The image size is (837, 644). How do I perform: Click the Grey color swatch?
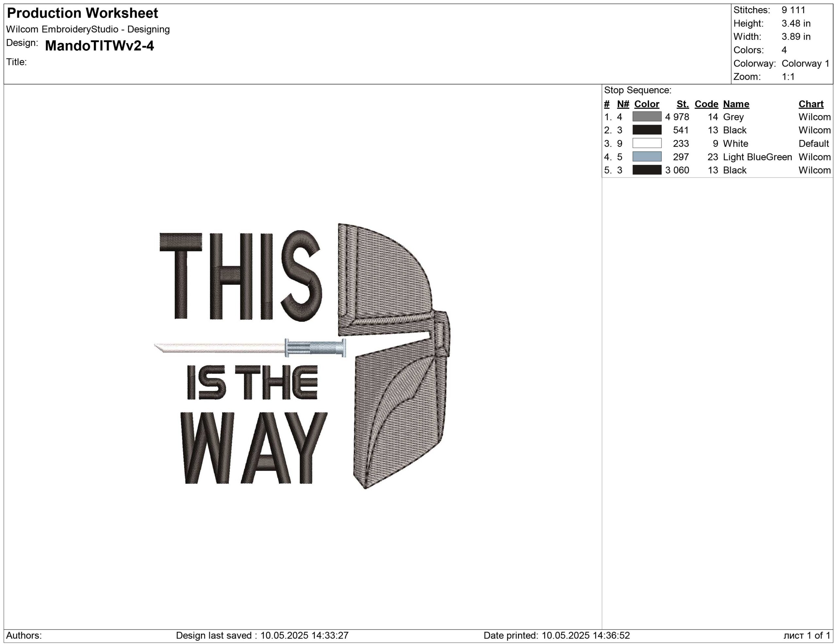(646, 116)
